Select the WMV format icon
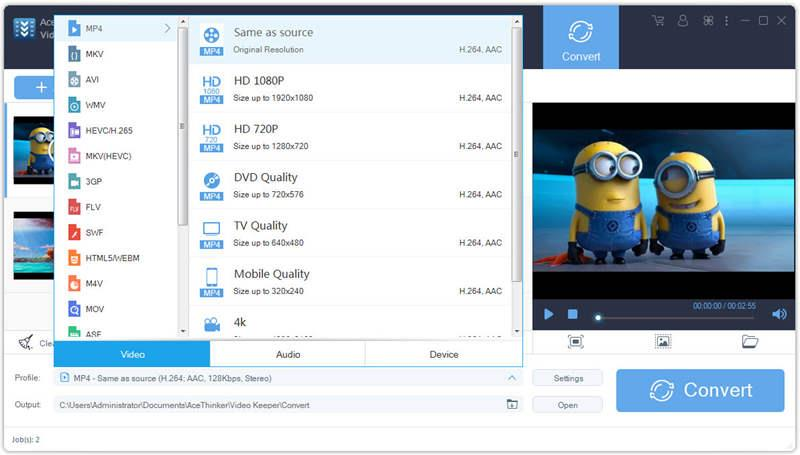 (x=74, y=105)
